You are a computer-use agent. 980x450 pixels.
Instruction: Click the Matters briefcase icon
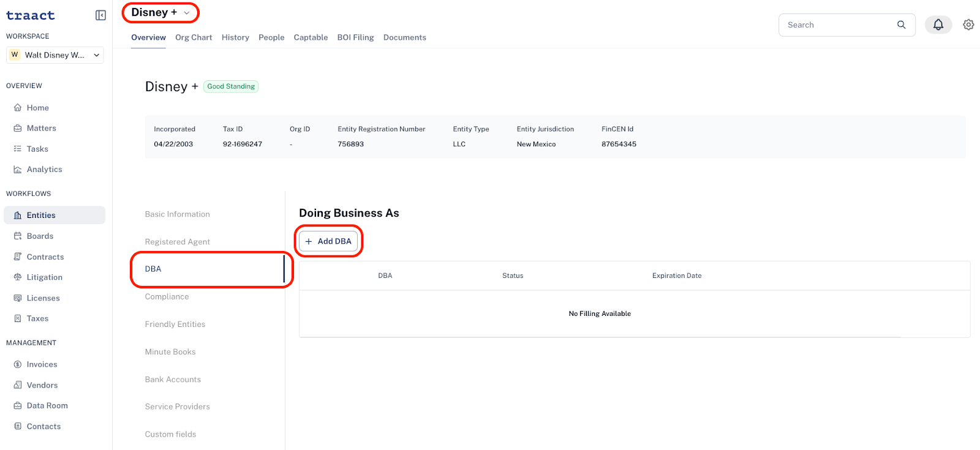18,129
